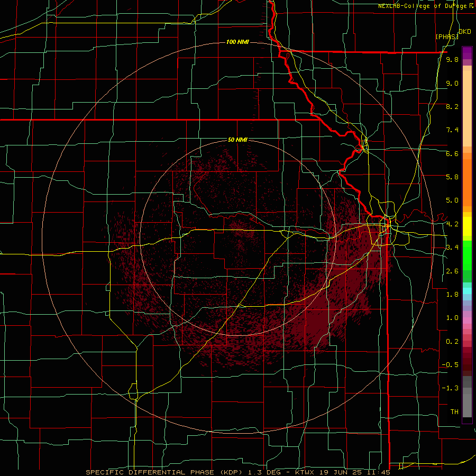Click the 8.2 value on the color scale
The height and width of the screenshot is (476, 476).
452,106
